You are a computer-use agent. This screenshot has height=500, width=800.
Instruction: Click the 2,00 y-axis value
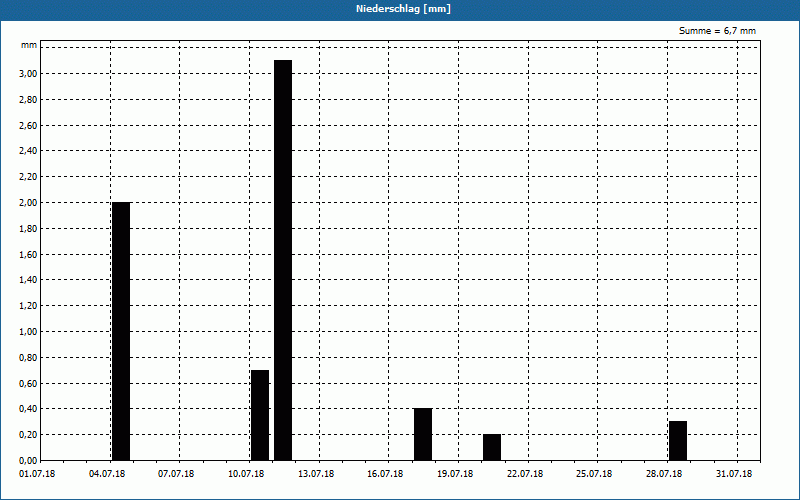click(29, 203)
